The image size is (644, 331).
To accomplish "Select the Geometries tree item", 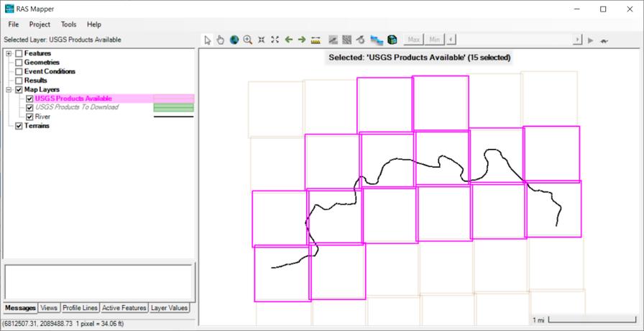I will [42, 63].
